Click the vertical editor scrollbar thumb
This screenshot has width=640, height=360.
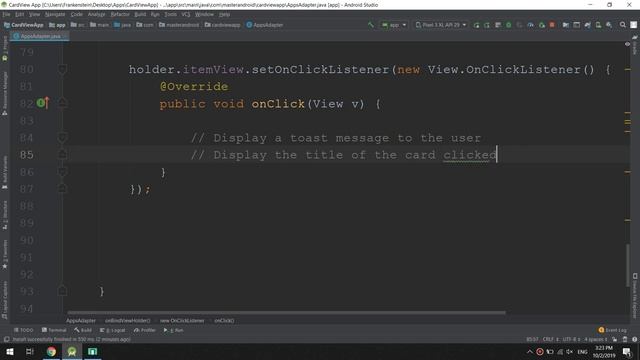628,265
